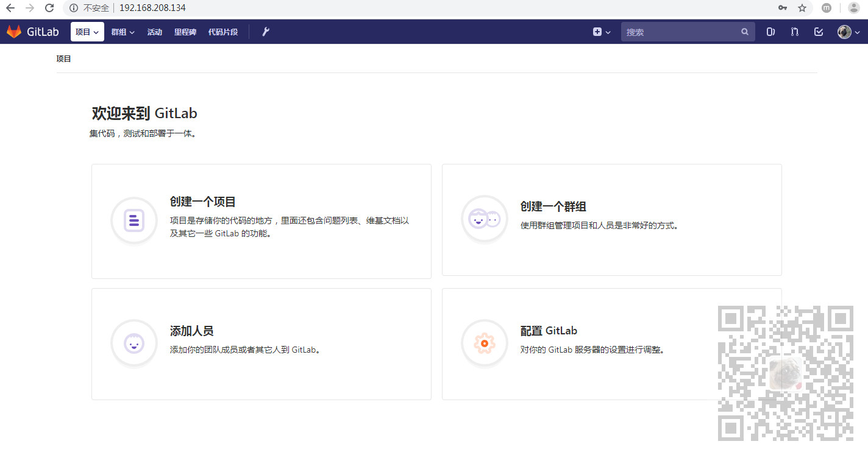The width and height of the screenshot is (868, 458).
Task: Expand the user avatar dropdown arrow
Action: 857,32
